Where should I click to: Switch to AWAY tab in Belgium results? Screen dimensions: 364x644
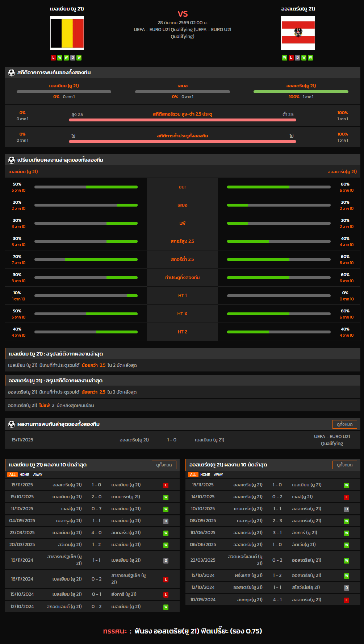tap(38, 475)
